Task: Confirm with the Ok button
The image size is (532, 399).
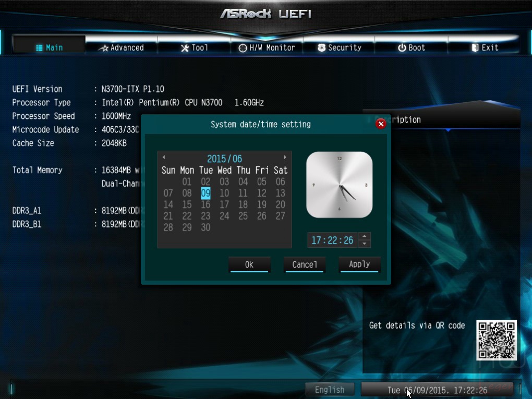Action: coord(249,264)
